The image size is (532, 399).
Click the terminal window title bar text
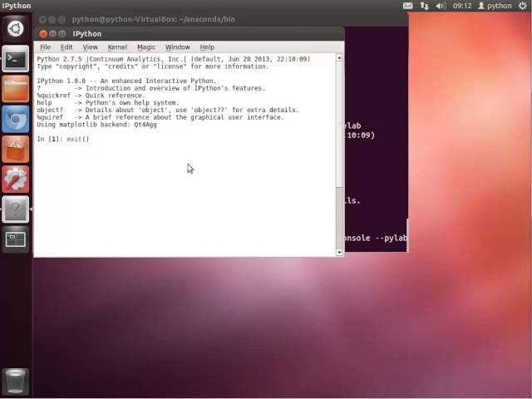pos(153,19)
